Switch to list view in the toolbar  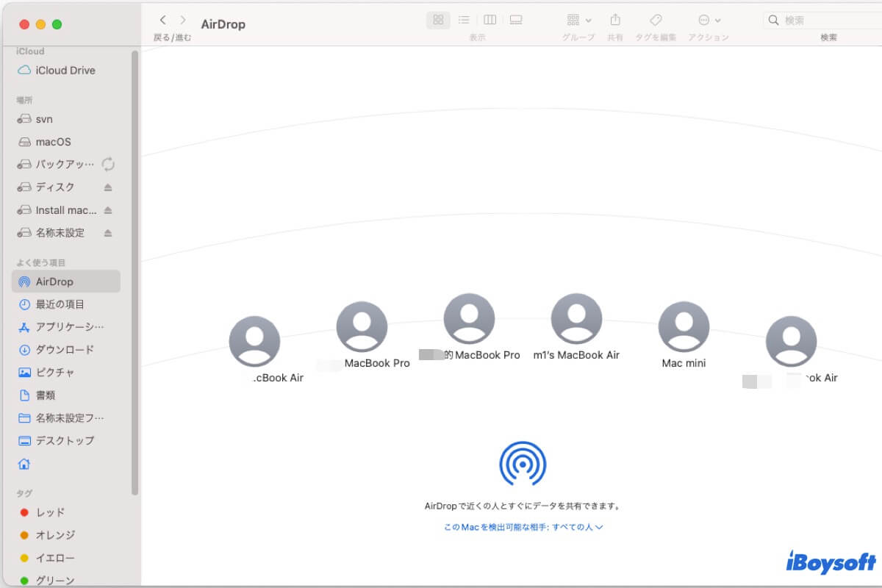(464, 20)
